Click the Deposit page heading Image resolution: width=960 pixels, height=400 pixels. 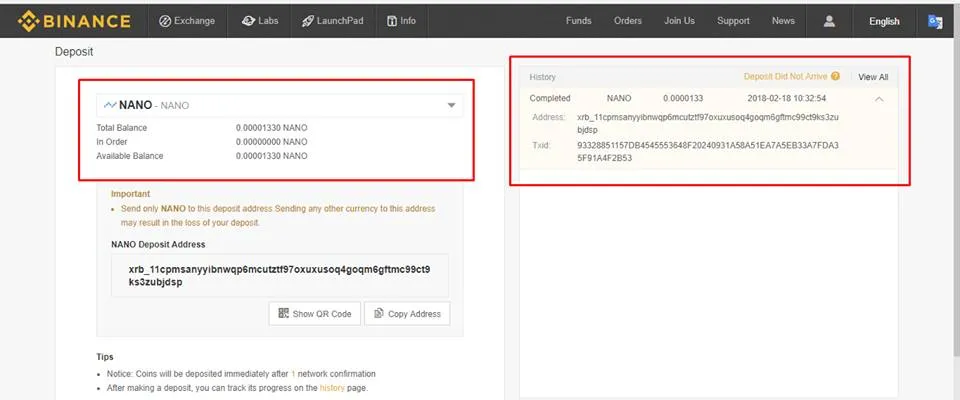tap(74, 51)
